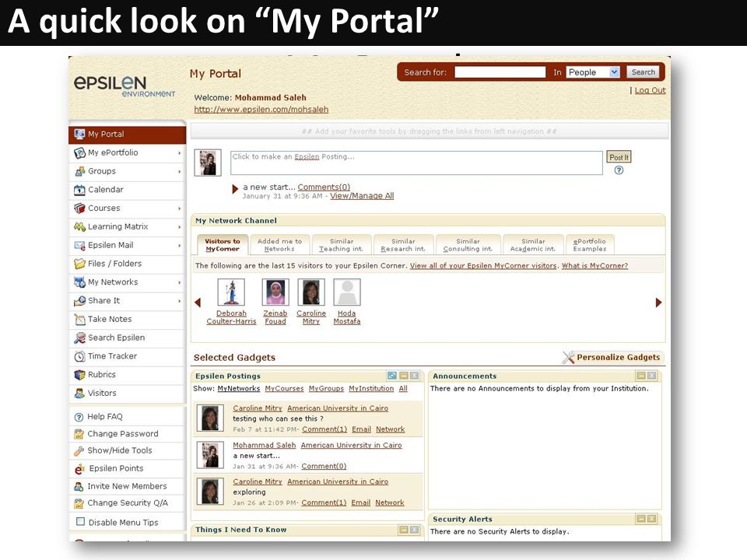747x560 pixels.
Task: Click the Share It icon
Action: pos(79,301)
